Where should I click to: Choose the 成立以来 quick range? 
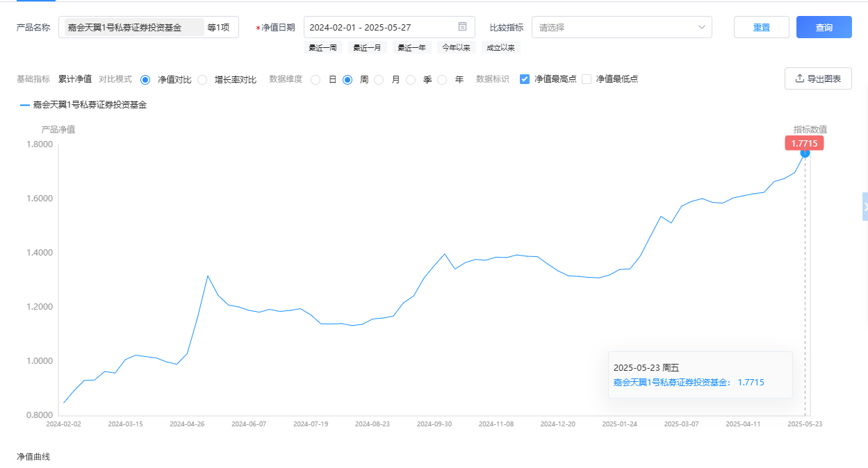pyautogui.click(x=500, y=48)
